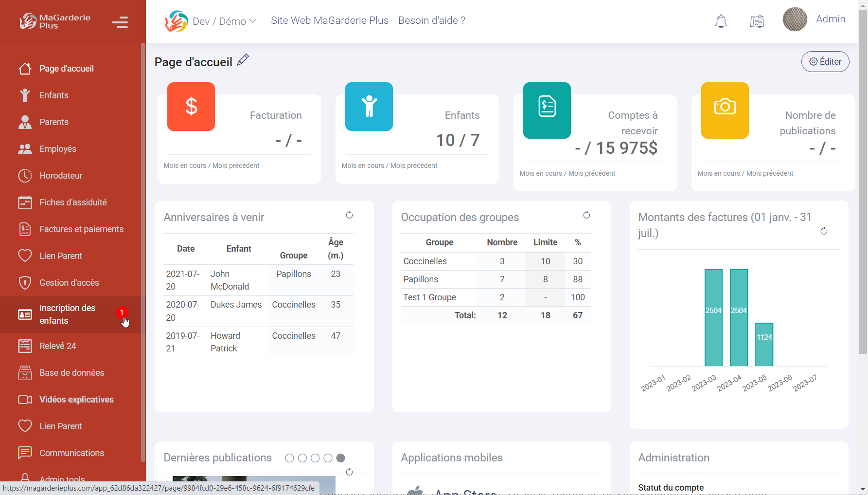
Task: Click the pencil icon beside Page d'accueil title
Action: click(243, 60)
